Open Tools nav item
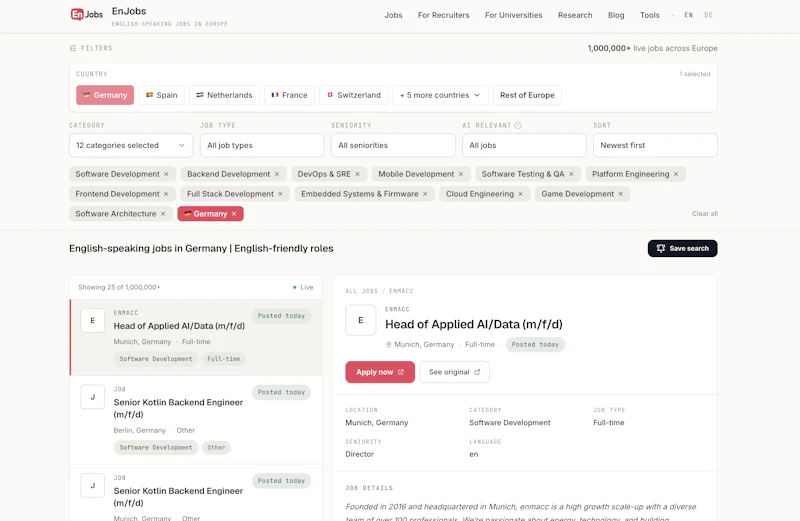Image resolution: width=800 pixels, height=521 pixels. (x=649, y=15)
